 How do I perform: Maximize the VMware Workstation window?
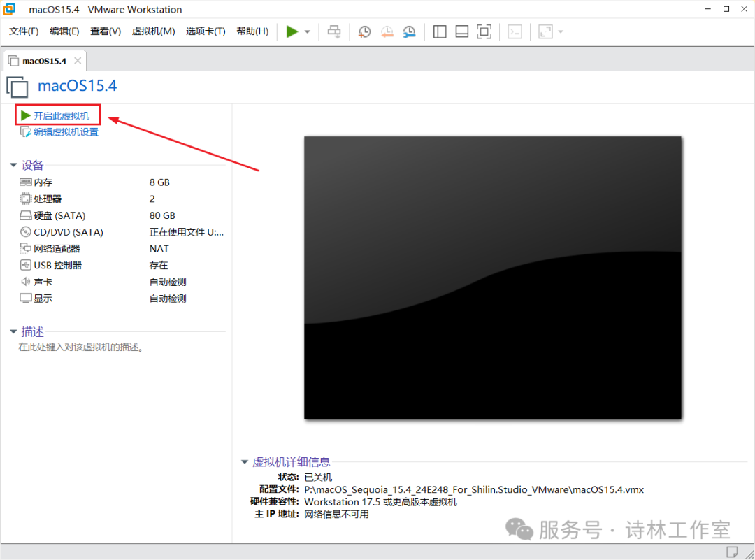pyautogui.click(x=726, y=9)
